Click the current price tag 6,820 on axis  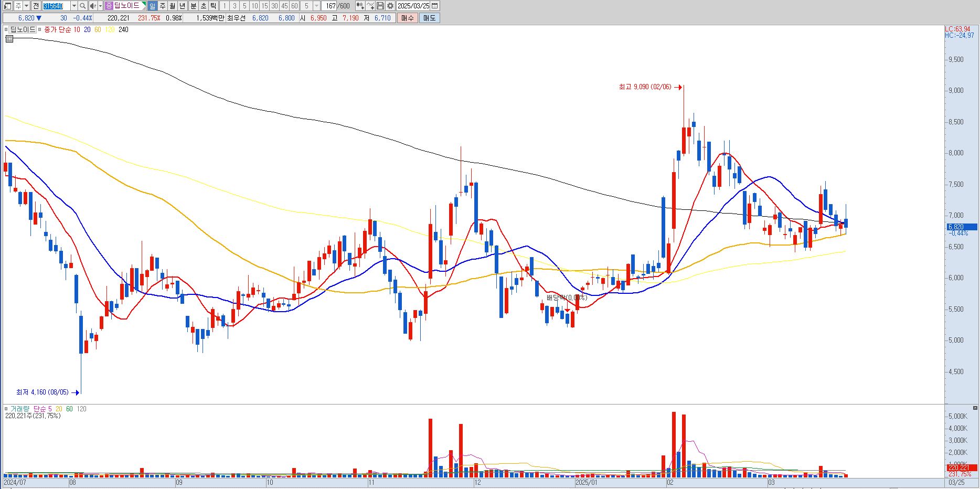pyautogui.click(x=962, y=227)
